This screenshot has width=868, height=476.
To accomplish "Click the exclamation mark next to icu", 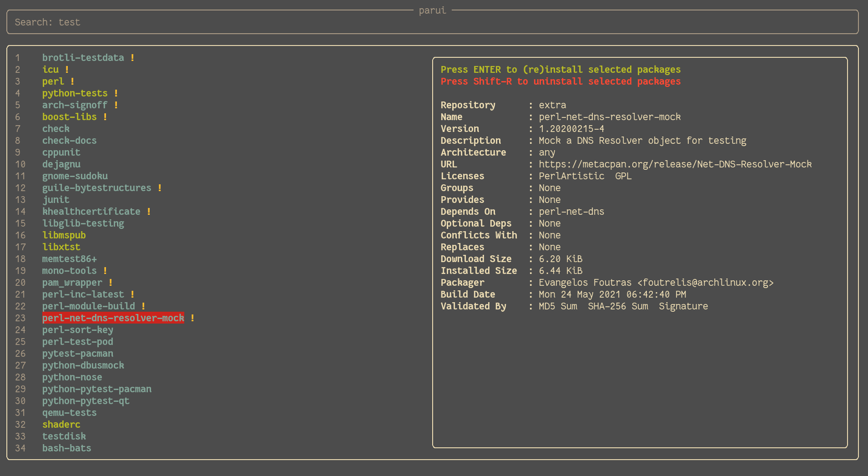I will pos(67,70).
